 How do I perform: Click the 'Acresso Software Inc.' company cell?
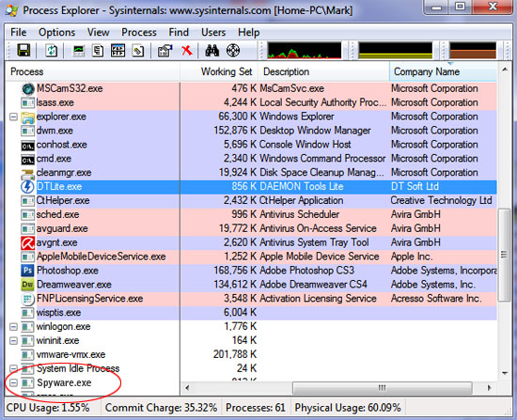pos(436,299)
